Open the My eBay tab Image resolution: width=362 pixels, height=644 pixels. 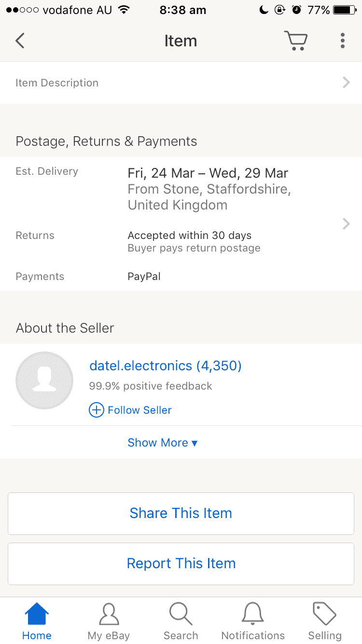[x=109, y=622]
